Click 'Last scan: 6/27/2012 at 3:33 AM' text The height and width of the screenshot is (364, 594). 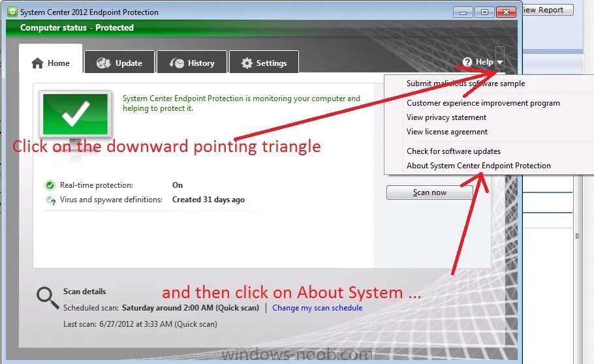pos(117,324)
